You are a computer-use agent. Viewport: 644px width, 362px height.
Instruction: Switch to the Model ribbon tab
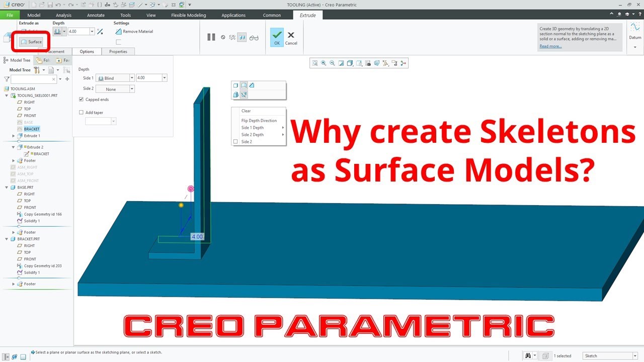click(x=34, y=15)
